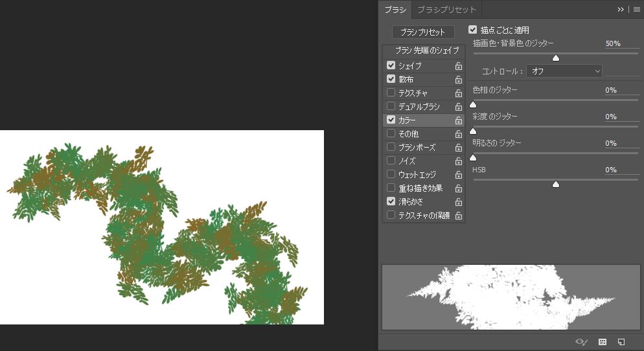Toggle the 散布 checkbox

(391, 79)
